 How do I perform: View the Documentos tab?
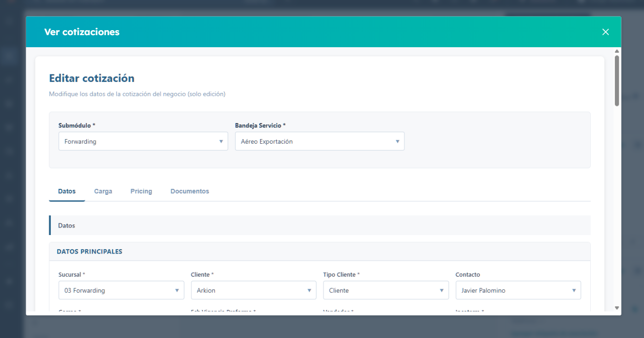189,191
